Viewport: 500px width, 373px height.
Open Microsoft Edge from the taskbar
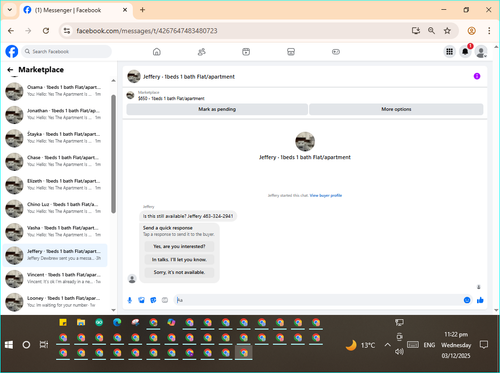[117, 323]
